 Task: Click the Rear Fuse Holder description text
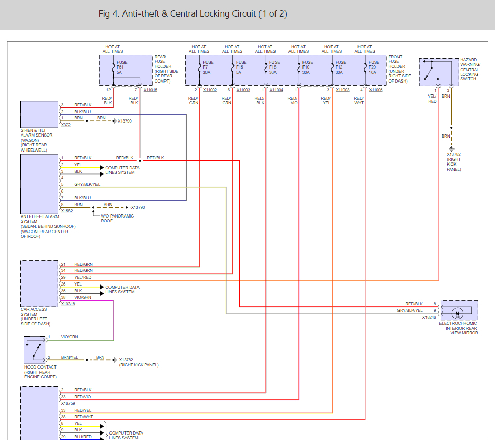[167, 69]
